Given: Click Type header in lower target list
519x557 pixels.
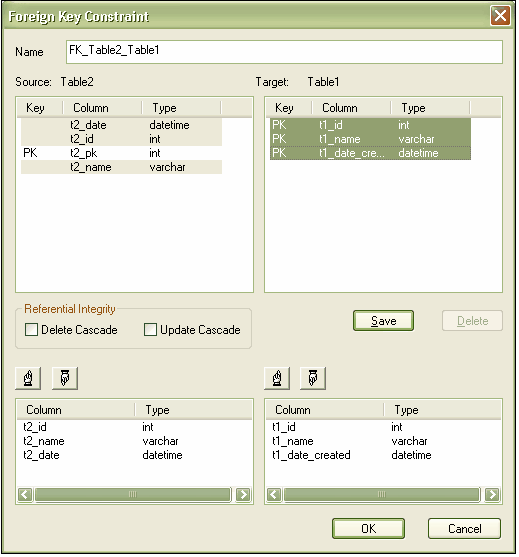Looking at the screenshot, I should pyautogui.click(x=442, y=410).
